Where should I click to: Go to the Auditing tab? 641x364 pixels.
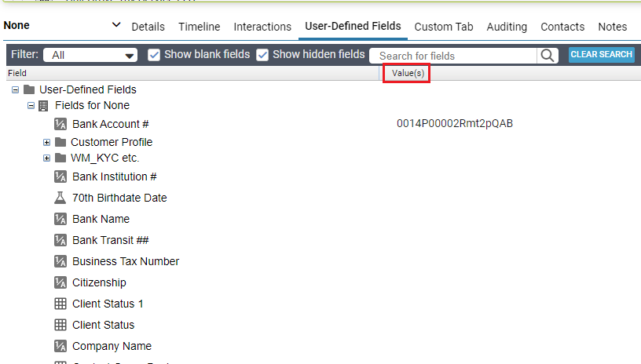pyautogui.click(x=507, y=27)
